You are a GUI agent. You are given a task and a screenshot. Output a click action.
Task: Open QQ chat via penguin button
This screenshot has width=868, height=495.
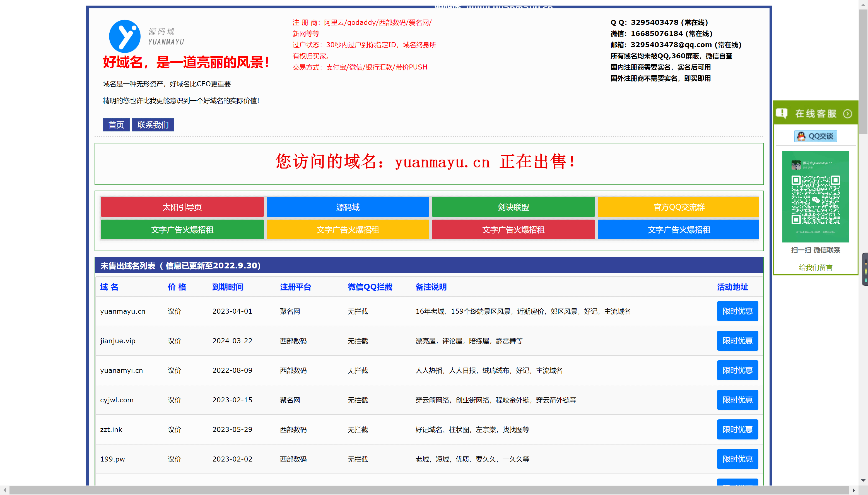coord(815,136)
